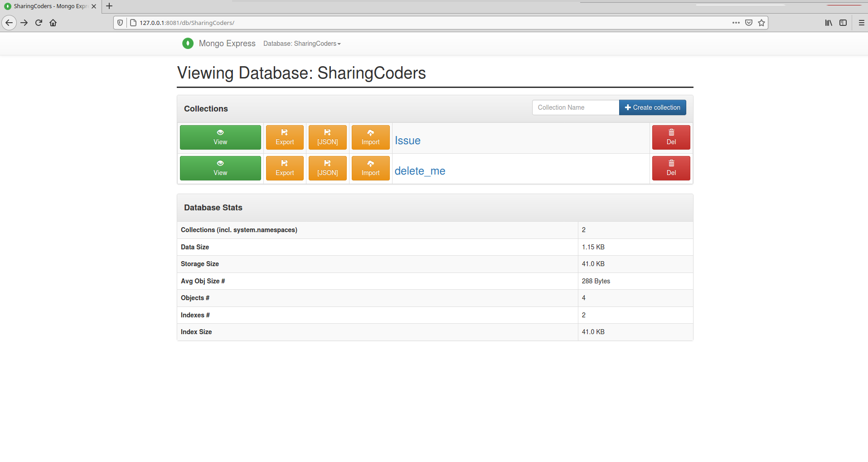Open the page actions ellipsis menu
The width and height of the screenshot is (868, 462).
pyautogui.click(x=736, y=23)
